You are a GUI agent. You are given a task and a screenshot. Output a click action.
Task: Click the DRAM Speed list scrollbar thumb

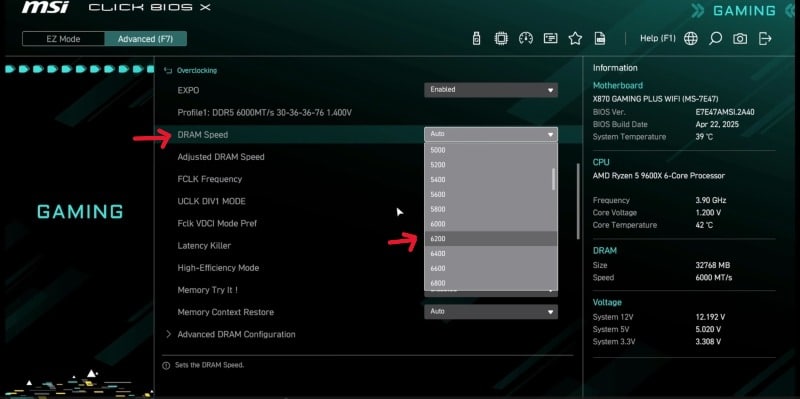click(554, 178)
